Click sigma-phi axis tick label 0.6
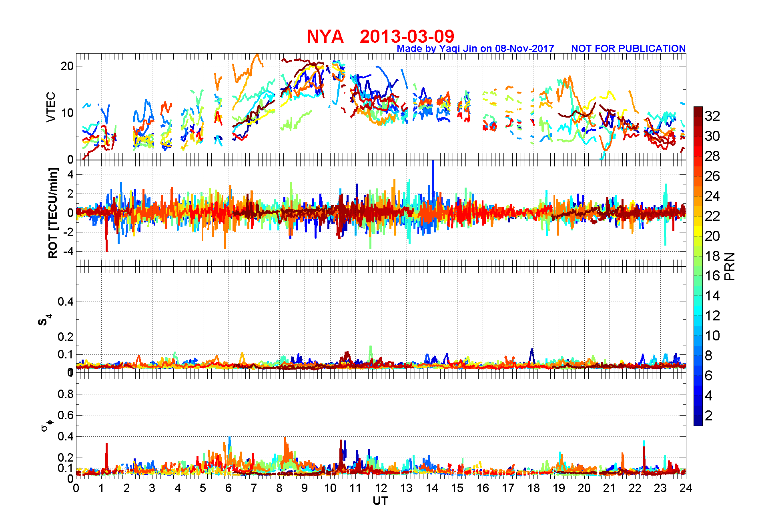762x532 pixels. point(66,415)
